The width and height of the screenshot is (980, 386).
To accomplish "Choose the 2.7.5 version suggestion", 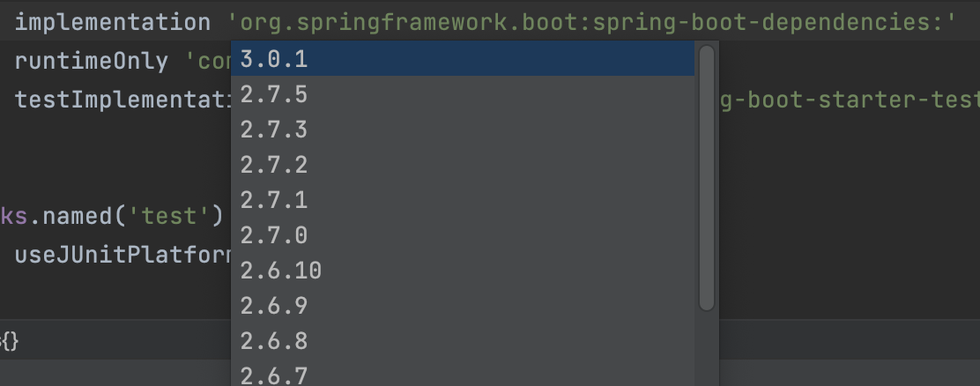I will 274,94.
